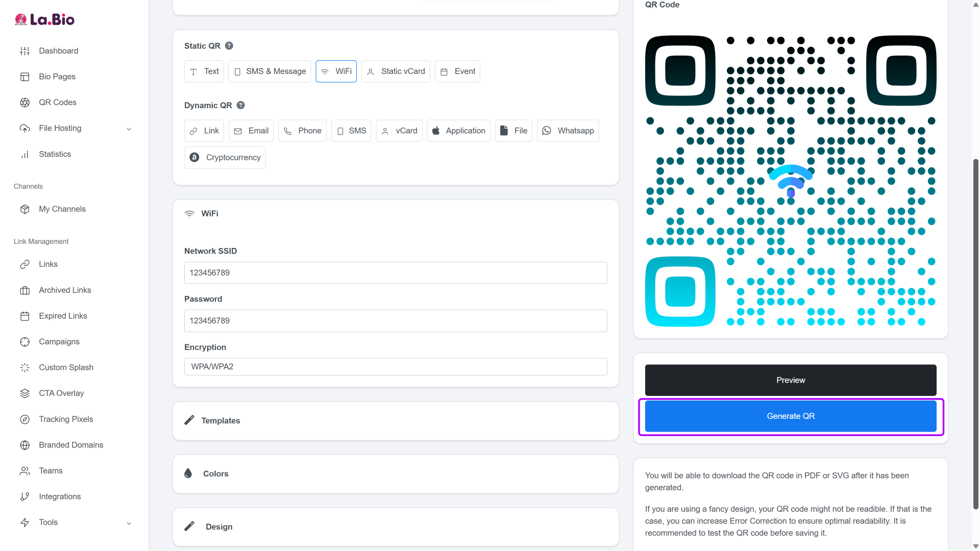Navigate to Branded Domains

(71, 445)
